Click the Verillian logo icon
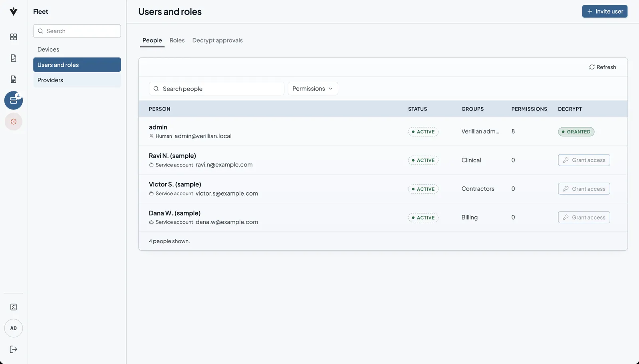 14,12
